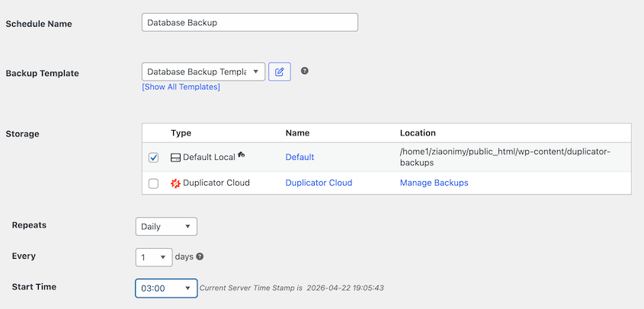The width and height of the screenshot is (644, 309).
Task: Click into the Schedule Name field
Action: (250, 23)
